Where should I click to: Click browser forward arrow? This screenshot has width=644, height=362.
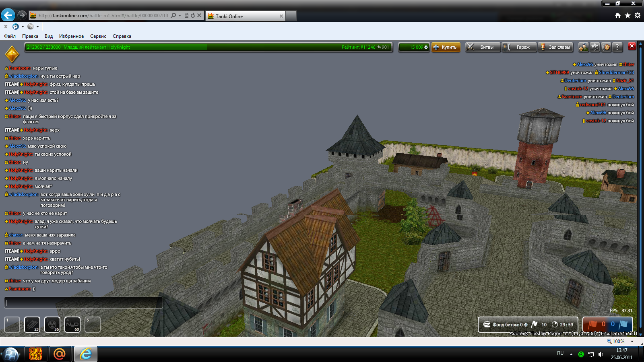click(x=22, y=15)
